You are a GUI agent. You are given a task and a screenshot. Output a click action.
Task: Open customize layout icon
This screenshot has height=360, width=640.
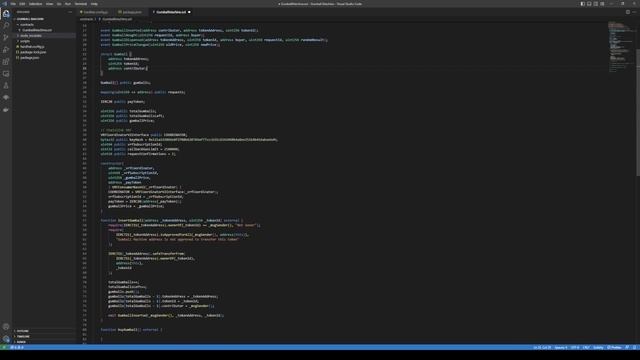[602, 4]
